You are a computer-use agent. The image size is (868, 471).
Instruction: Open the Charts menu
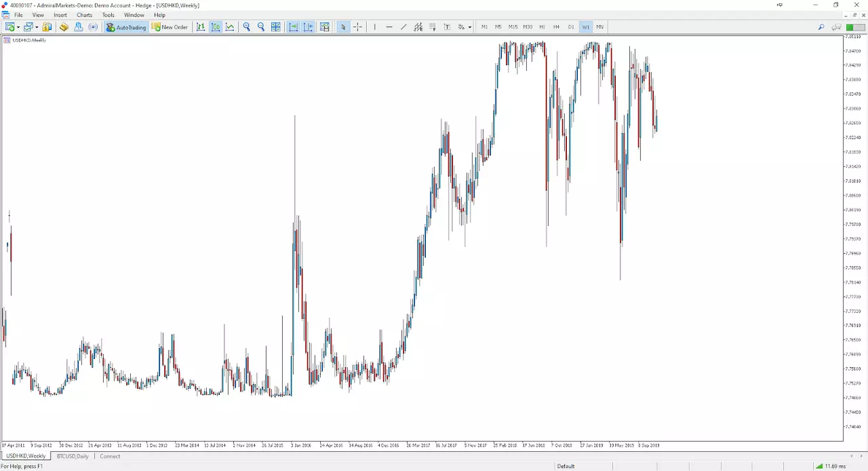(84, 15)
